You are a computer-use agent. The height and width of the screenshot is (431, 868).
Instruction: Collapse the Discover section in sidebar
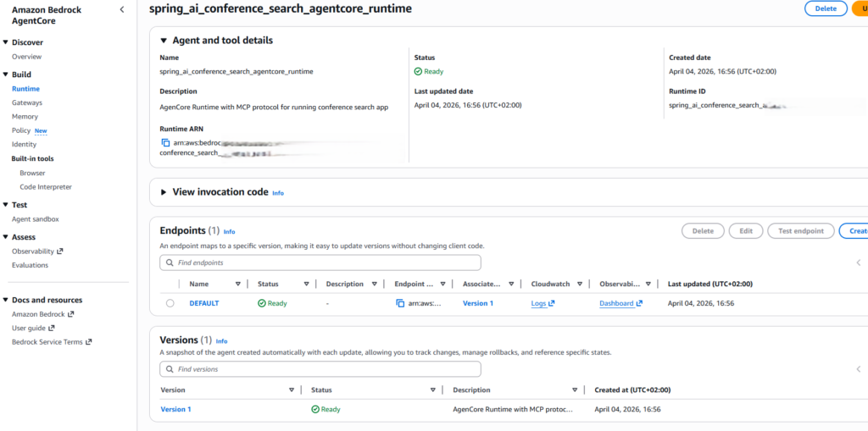pos(6,42)
